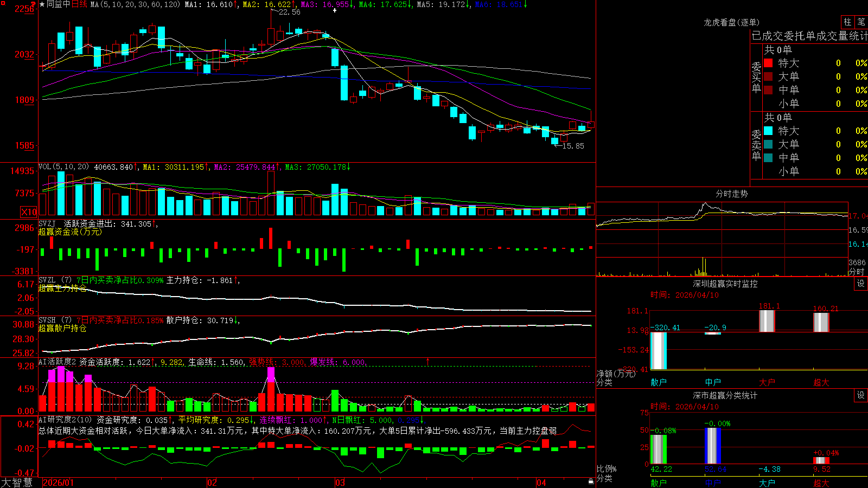Click the SVZL indicator label
This screenshot has width=868, height=488.
47,280
